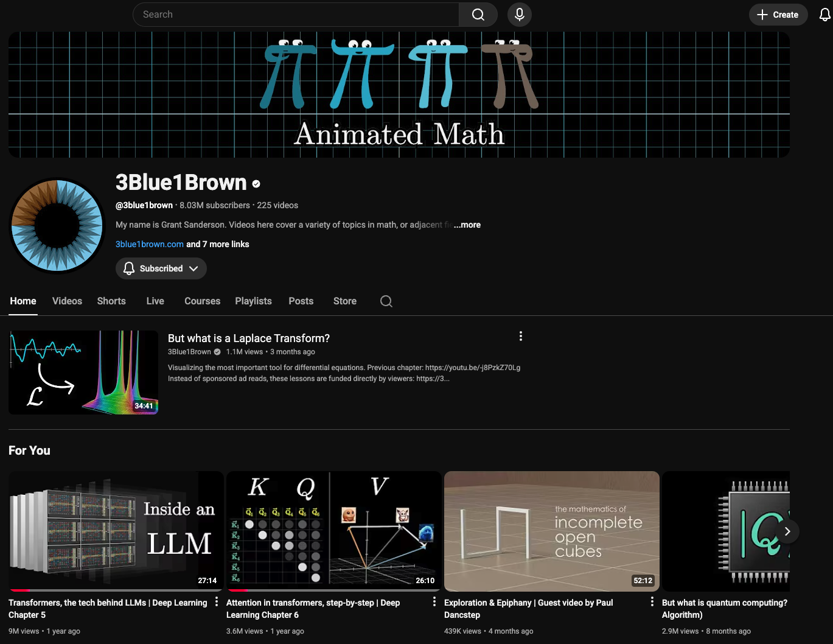Open the Create menu button
Image resolution: width=833 pixels, height=644 pixels.
[778, 15]
